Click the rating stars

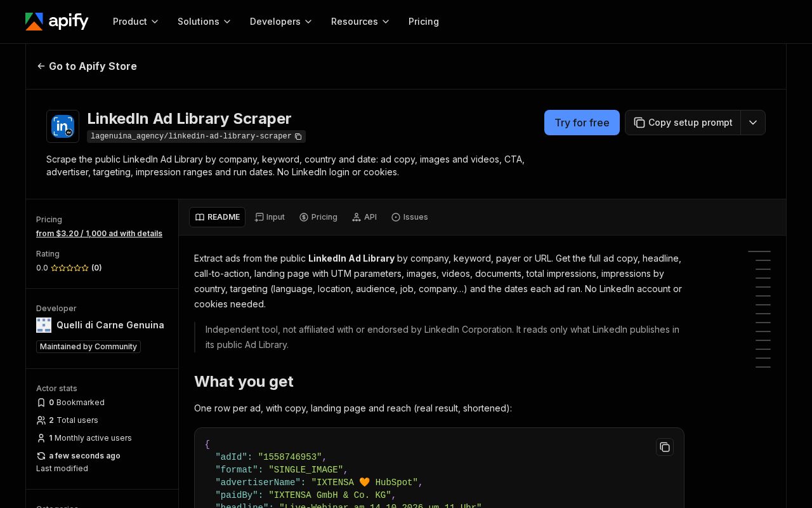tap(70, 268)
